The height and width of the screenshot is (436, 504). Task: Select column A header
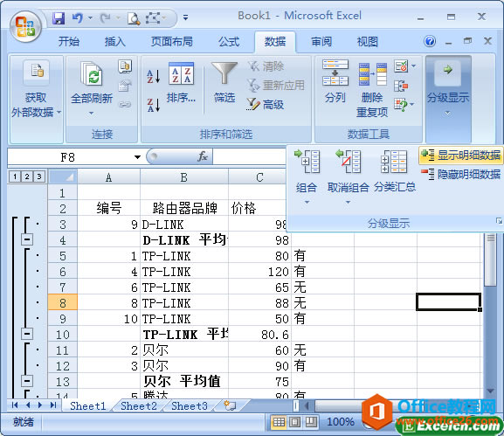pyautogui.click(x=108, y=176)
